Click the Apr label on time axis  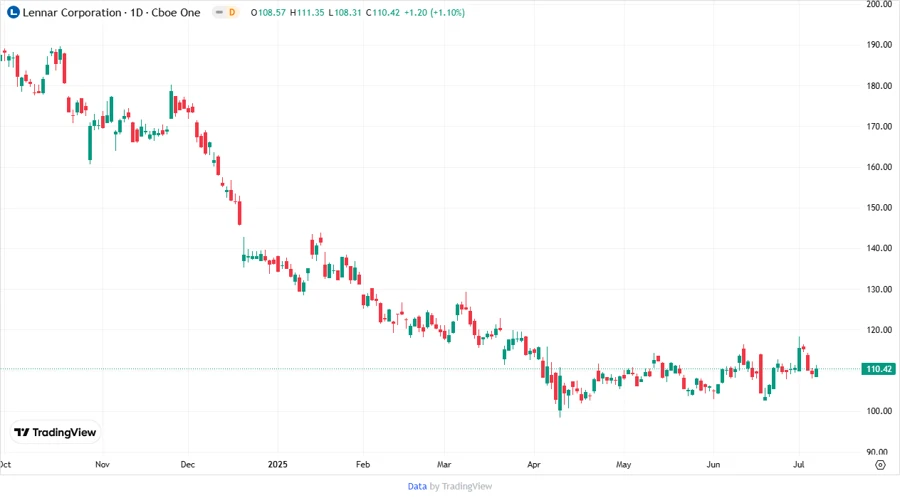pyautogui.click(x=534, y=464)
